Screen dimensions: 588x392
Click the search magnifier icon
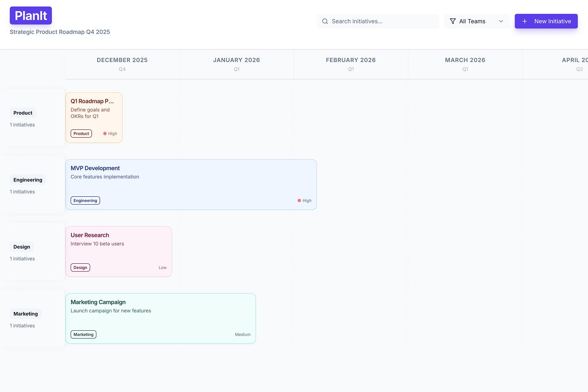[325, 21]
